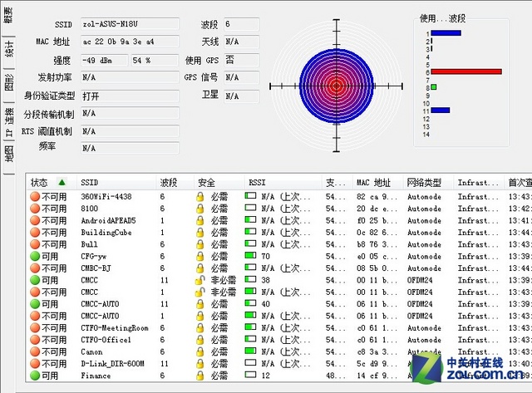Click the green status icon for Finance

(35, 376)
